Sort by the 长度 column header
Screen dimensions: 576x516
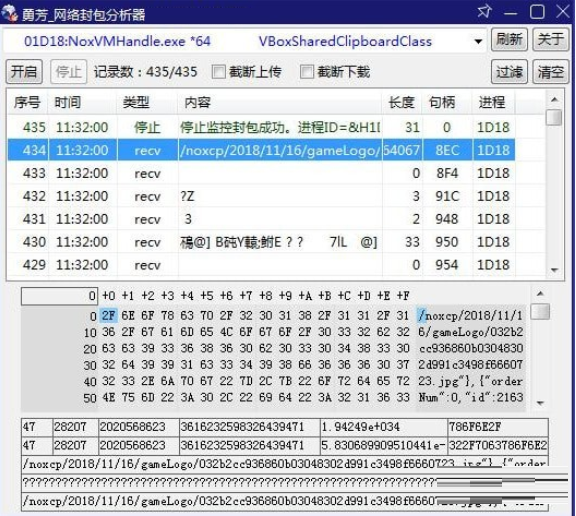pos(402,102)
